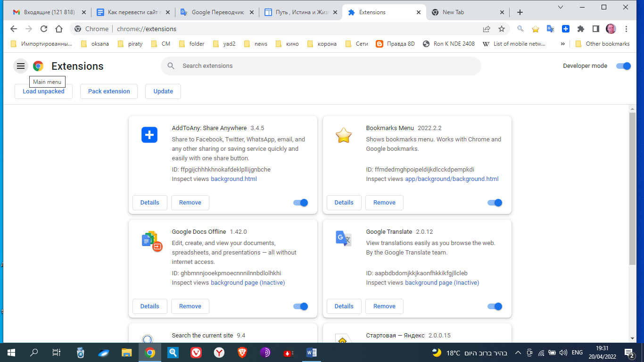
Task: Open the Правда 8D bookmark
Action: click(x=395, y=44)
